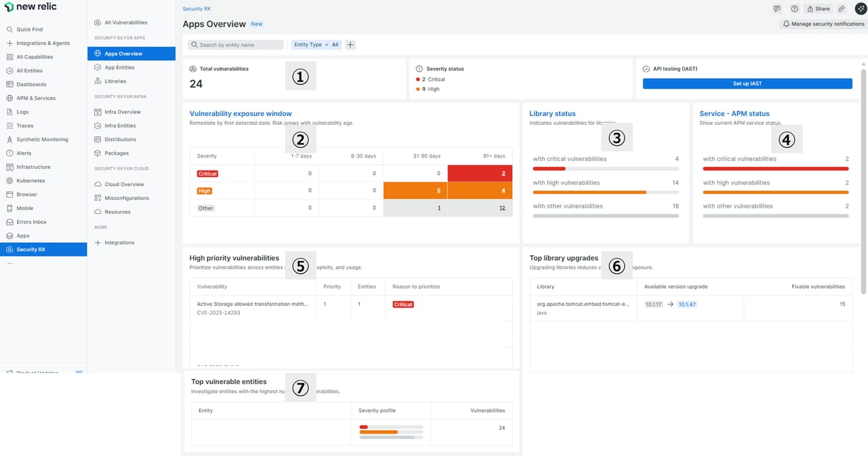The image size is (868, 456).
Task: Go to Kubernetes in the sidebar
Action: click(31, 181)
